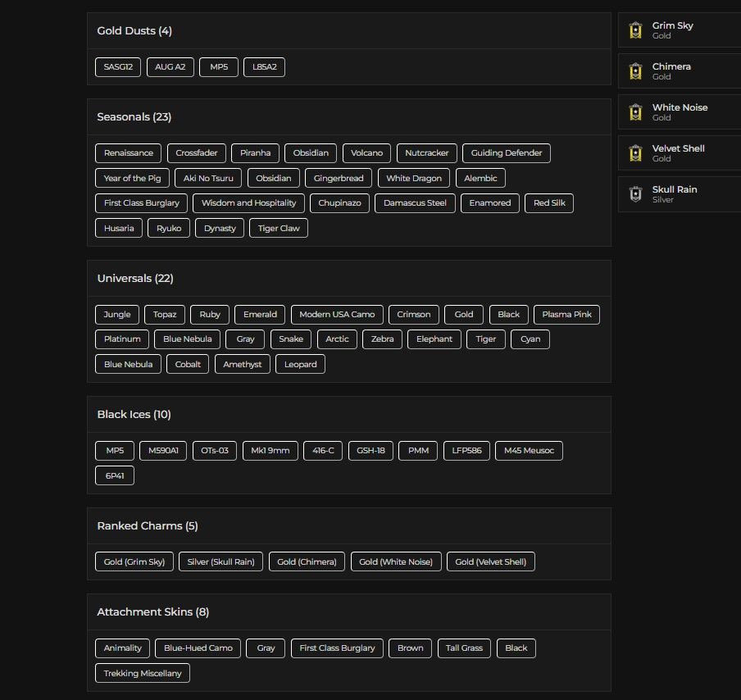741x700 pixels.
Task: Click the Chupinazo seasonal tag
Action: tap(339, 203)
